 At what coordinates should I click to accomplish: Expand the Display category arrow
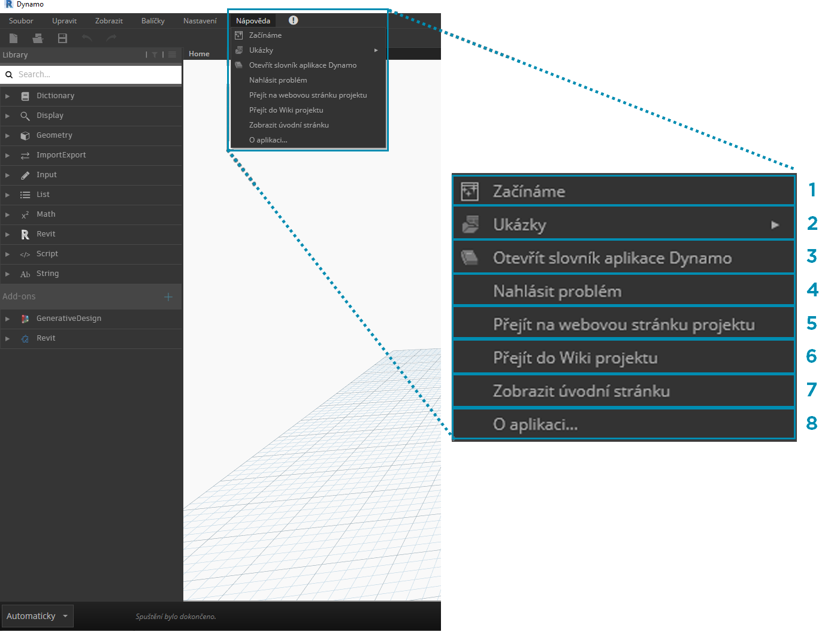click(7, 116)
